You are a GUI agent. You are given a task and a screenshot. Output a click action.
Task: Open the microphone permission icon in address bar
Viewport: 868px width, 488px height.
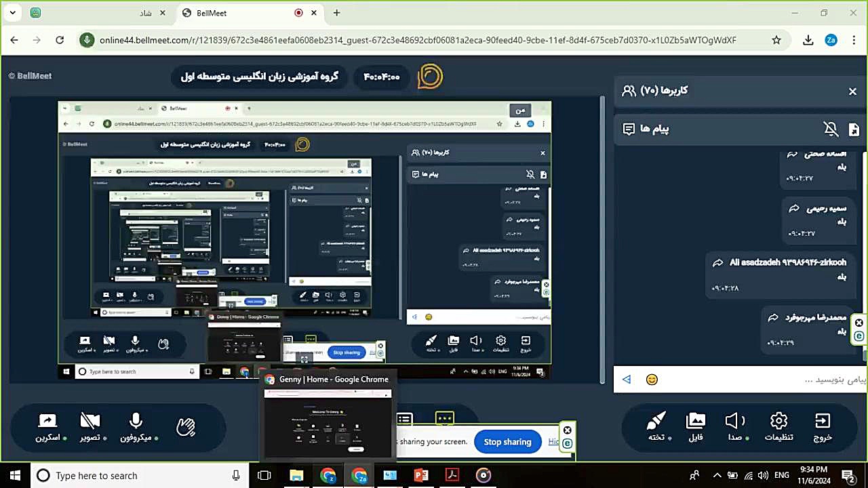pyautogui.click(x=87, y=41)
